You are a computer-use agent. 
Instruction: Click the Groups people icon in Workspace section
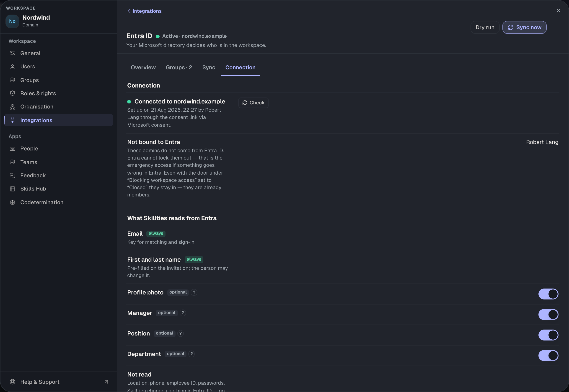tap(13, 80)
